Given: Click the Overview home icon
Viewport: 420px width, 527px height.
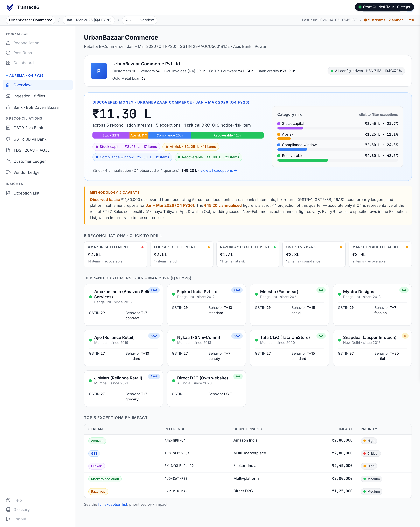Looking at the screenshot, I should coord(8,85).
